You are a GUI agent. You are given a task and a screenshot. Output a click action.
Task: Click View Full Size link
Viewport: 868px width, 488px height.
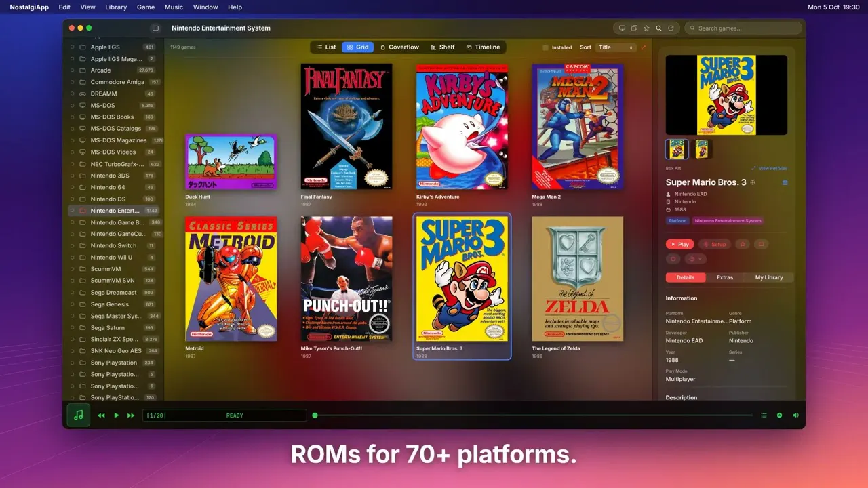(x=770, y=168)
